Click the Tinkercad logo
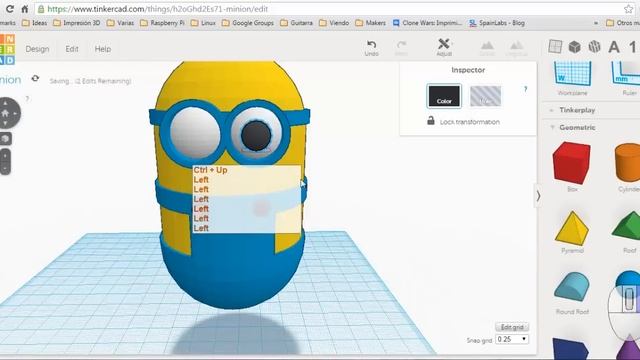This screenshot has height=360, width=640. click(x=7, y=49)
